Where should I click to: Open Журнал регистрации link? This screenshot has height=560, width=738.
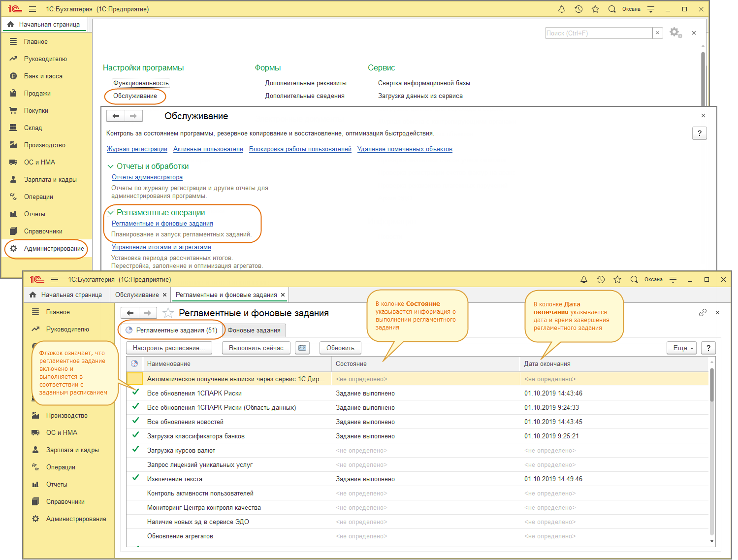point(137,149)
